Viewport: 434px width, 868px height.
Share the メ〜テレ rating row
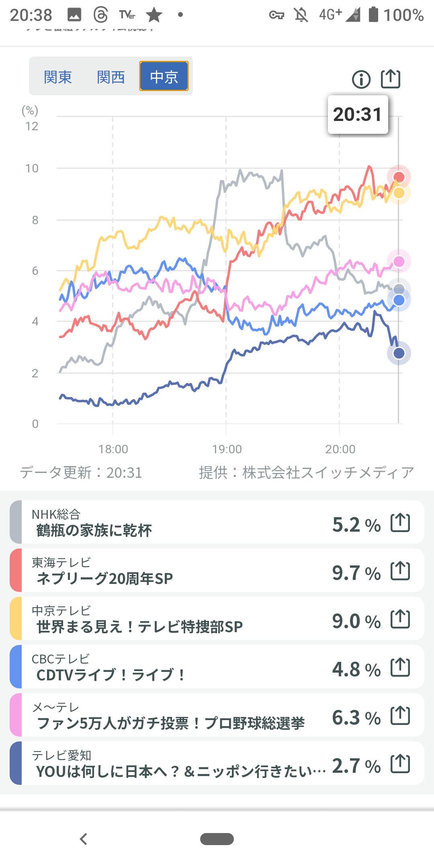pos(400,715)
